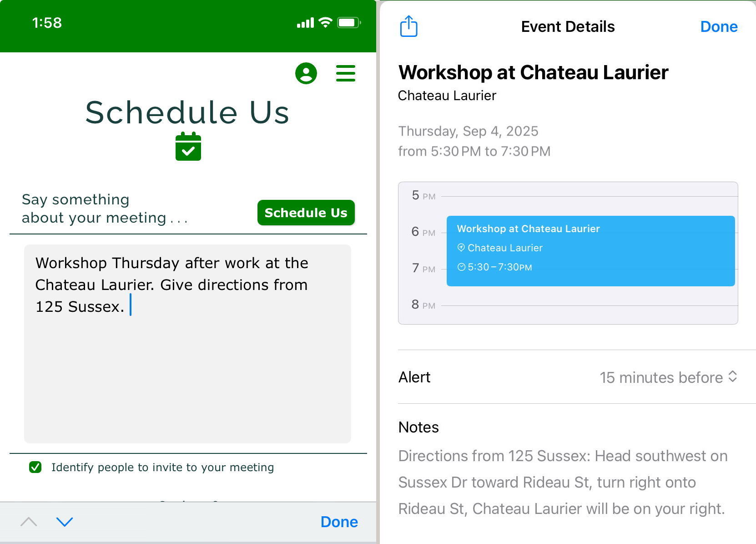Open the Alert 15 minutes before dropdown
This screenshot has height=544, width=756.
pyautogui.click(x=668, y=377)
